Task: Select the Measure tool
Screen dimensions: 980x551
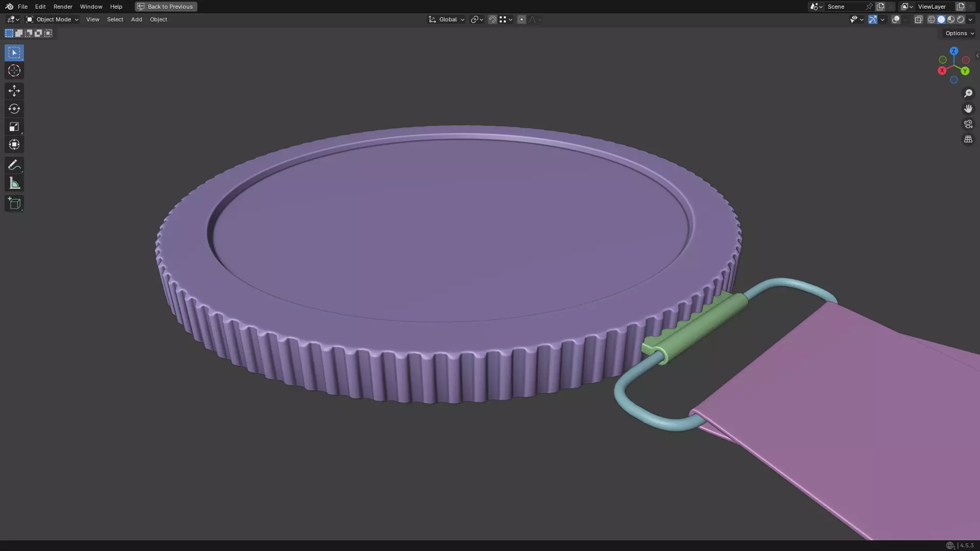Action: pyautogui.click(x=14, y=184)
